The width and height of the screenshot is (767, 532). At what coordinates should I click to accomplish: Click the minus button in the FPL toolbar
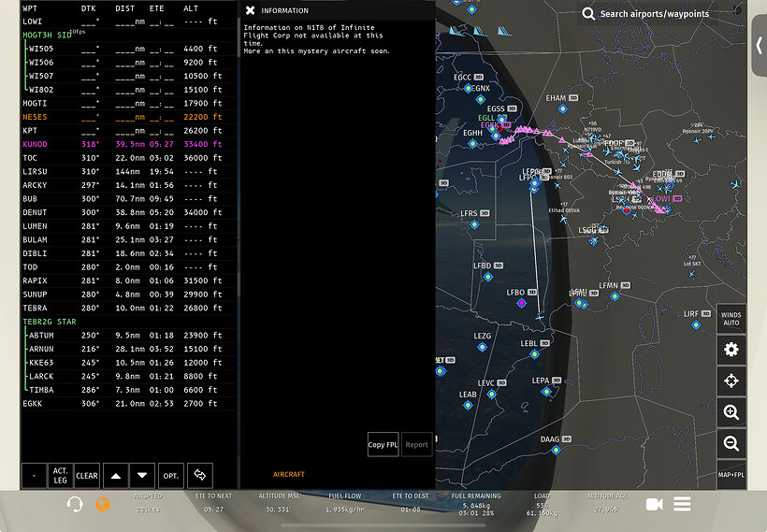click(35, 476)
